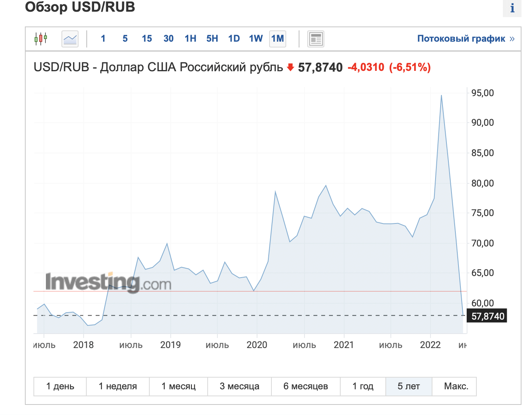The image size is (532, 415).
Task: Click the 65,00 price axis label
Action: [x=483, y=273]
